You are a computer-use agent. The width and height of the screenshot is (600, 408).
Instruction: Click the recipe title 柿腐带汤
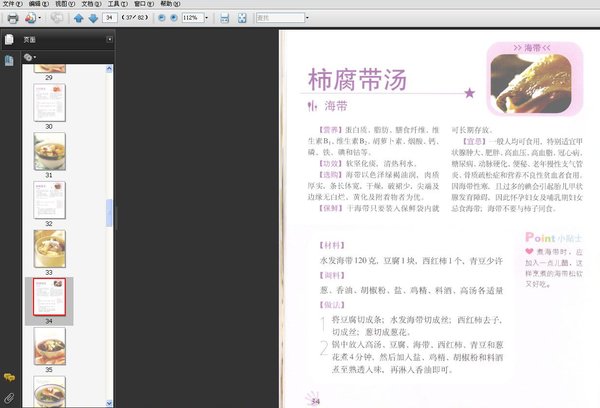point(357,80)
